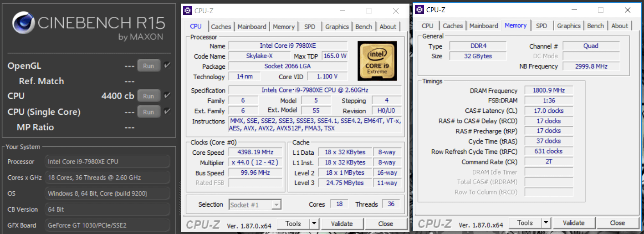Click the Core Speed value 4398.19 MHz
Image resolution: width=644 pixels, height=234 pixels.
pyautogui.click(x=255, y=153)
